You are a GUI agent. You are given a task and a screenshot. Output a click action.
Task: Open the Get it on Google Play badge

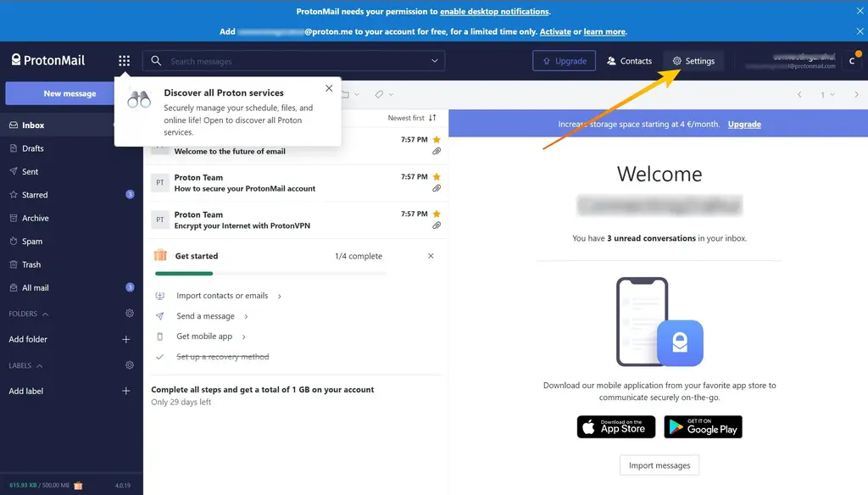coord(703,427)
